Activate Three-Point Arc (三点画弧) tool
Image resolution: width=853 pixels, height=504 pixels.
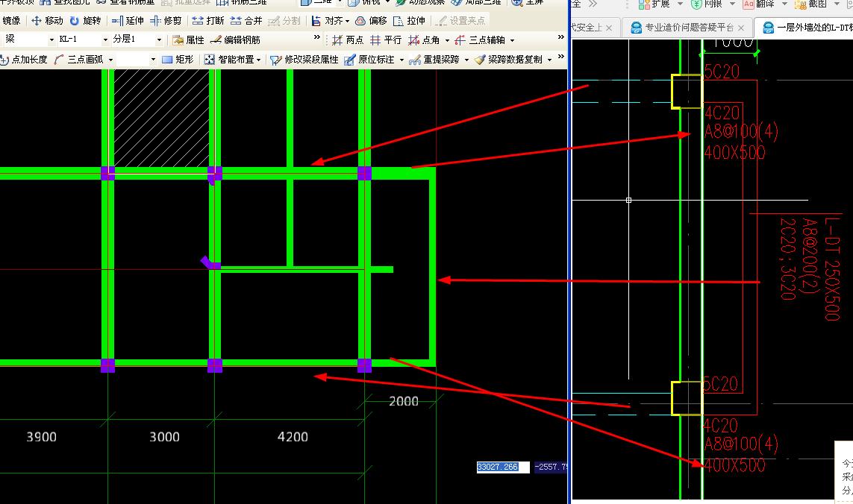tap(79, 59)
